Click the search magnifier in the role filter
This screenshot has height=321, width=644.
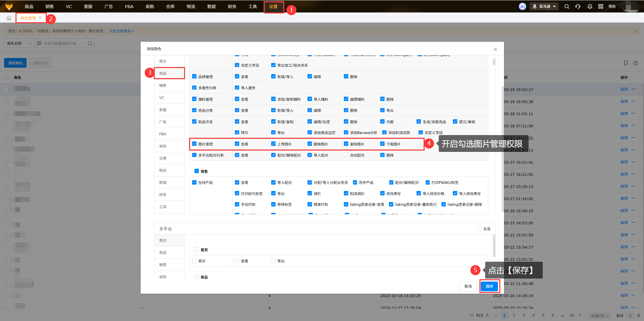tap(90, 43)
